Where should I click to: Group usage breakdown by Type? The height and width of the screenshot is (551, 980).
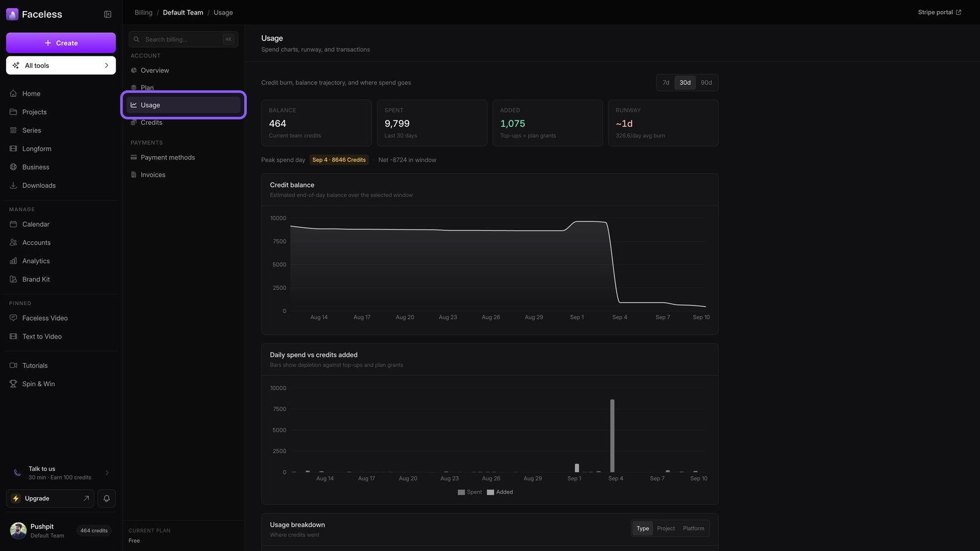point(643,528)
